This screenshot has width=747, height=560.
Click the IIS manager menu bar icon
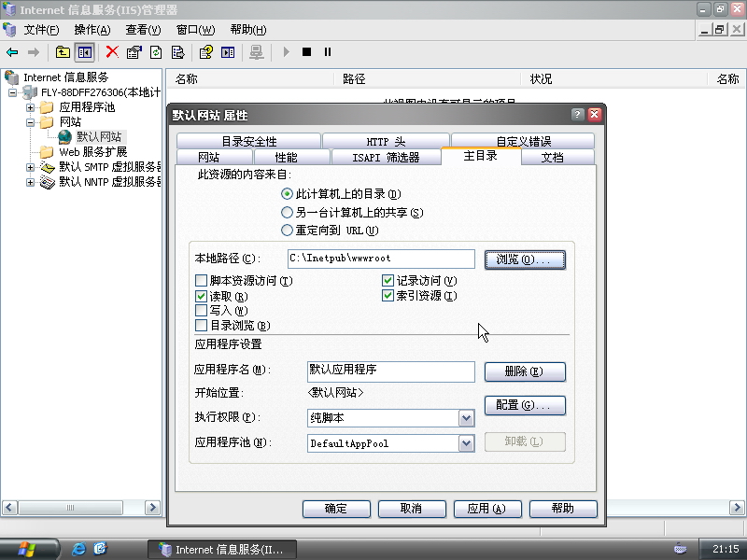(9, 30)
